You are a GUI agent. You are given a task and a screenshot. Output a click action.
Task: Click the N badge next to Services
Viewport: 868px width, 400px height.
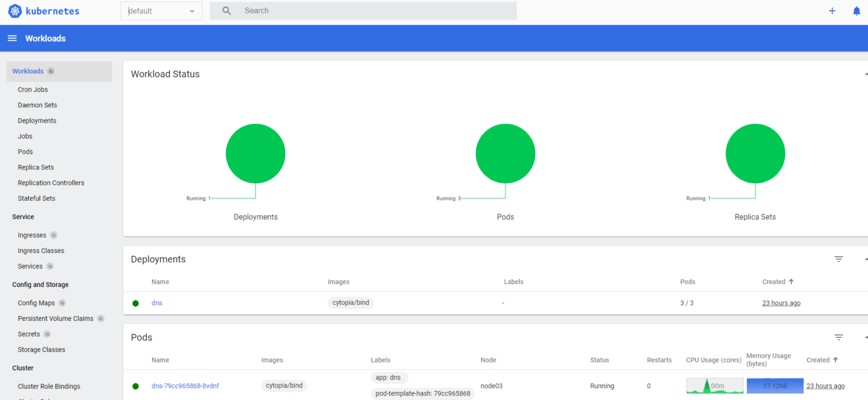(50, 266)
